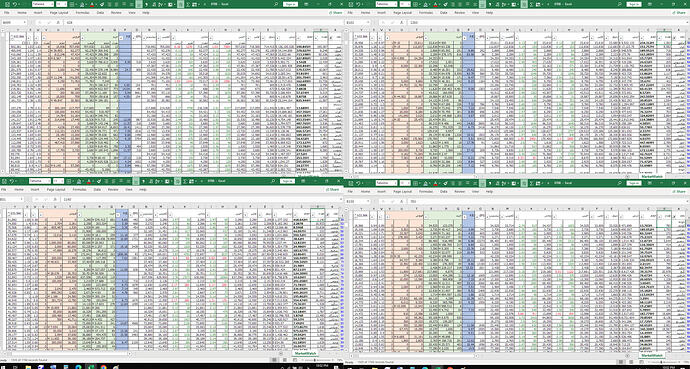Open Borders tool in top-left Excel window

[x=71, y=4]
